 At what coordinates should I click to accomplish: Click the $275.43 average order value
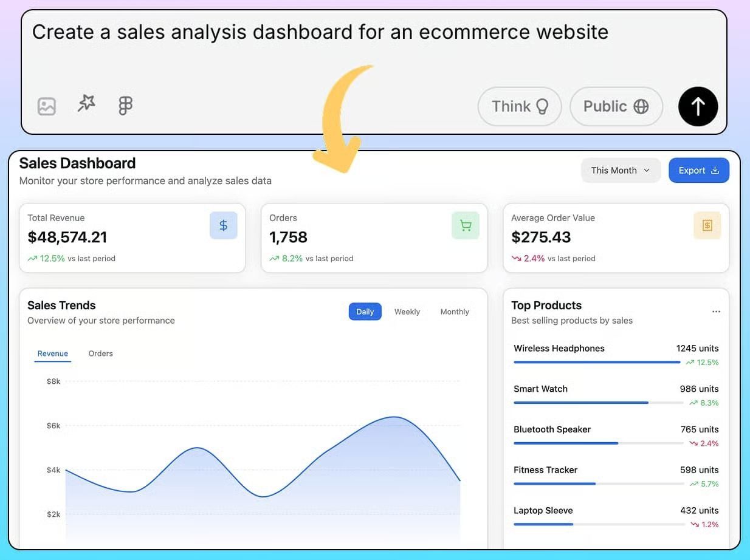542,237
